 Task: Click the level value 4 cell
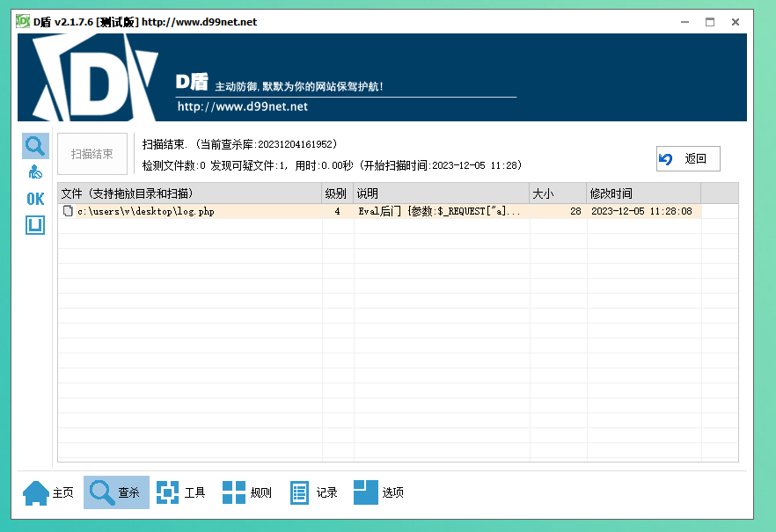[x=337, y=211]
